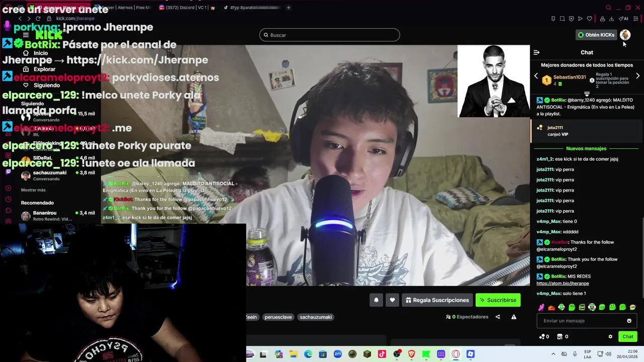
Task: Open chat settings gear icon
Action: coord(610,336)
